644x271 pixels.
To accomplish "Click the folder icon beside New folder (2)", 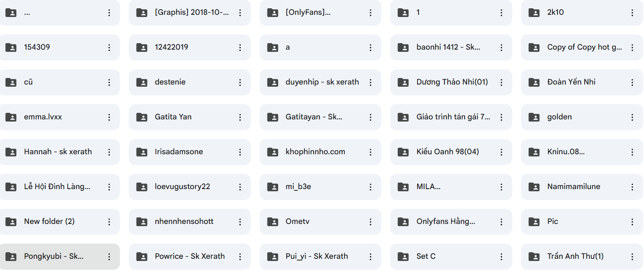I will (x=11, y=222).
